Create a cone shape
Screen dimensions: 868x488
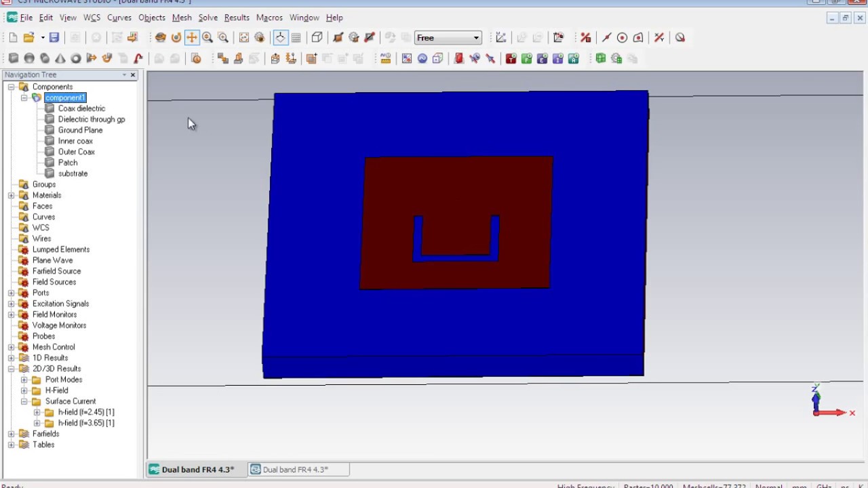coord(60,59)
